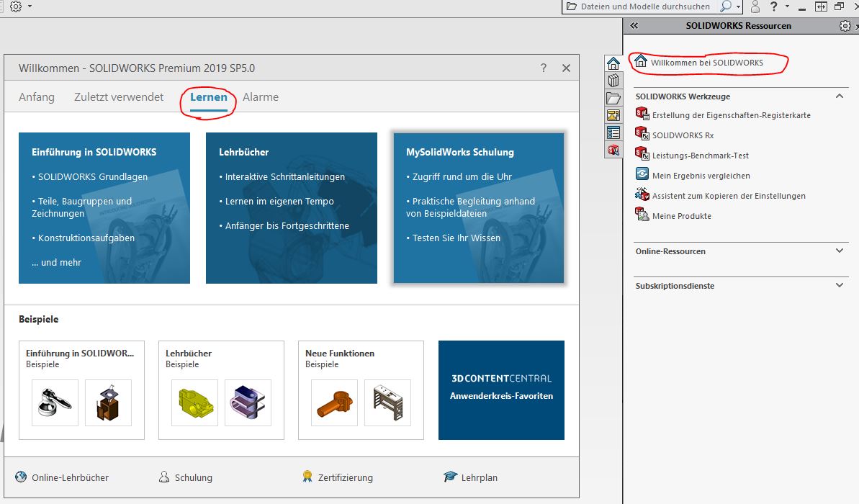Click the magnifier search icon

click(725, 6)
